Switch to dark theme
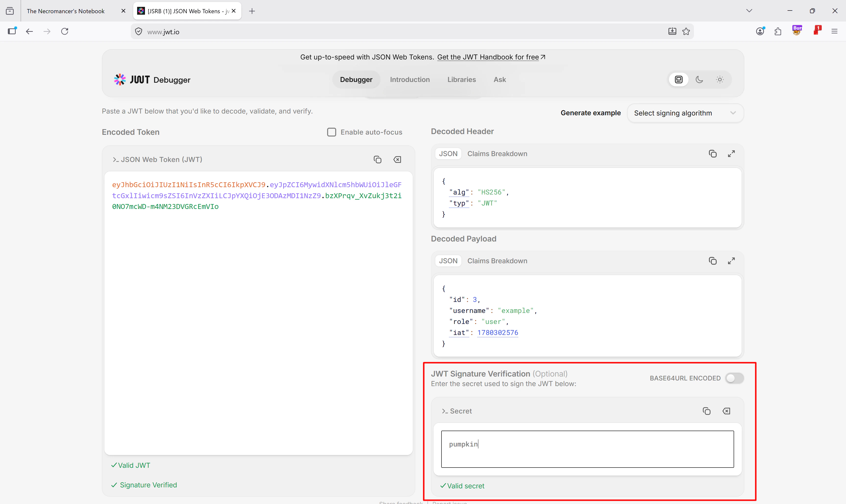The image size is (846, 504). point(699,80)
